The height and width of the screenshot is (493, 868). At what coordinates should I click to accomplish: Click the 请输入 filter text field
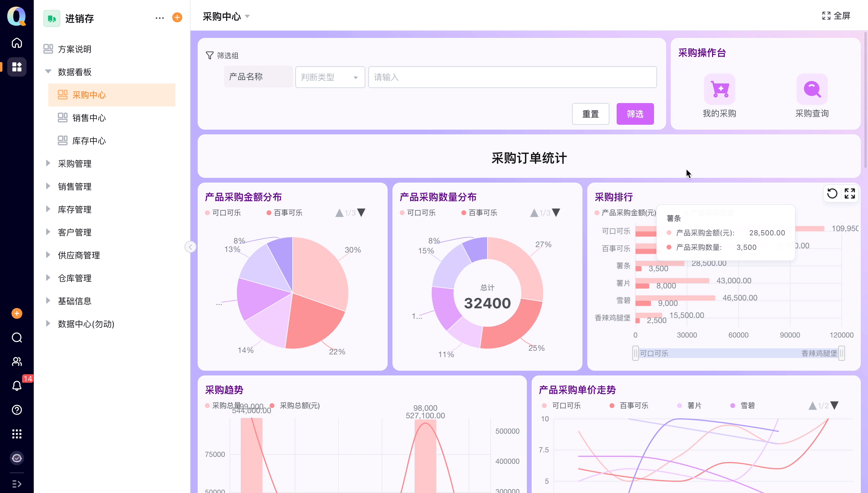tap(513, 77)
